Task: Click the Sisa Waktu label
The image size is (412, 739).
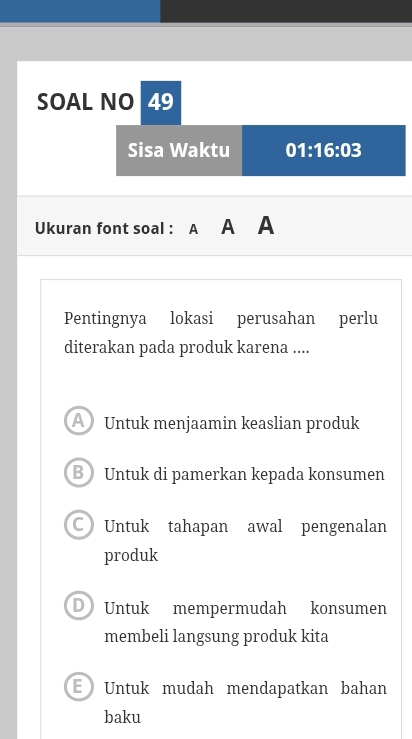Action: pyautogui.click(x=179, y=150)
